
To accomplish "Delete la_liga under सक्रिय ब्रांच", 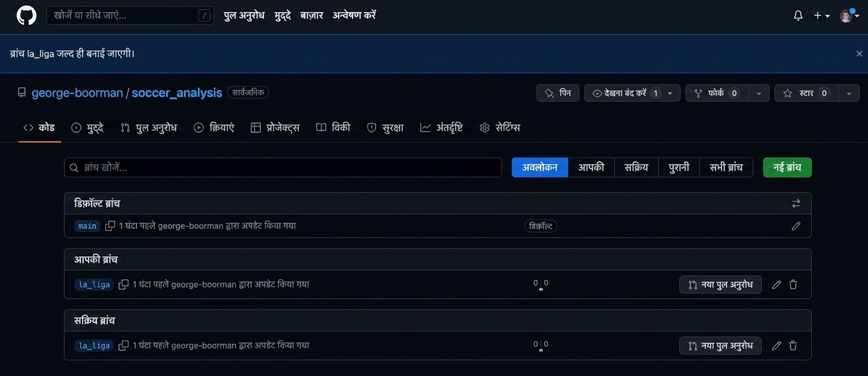I will coord(793,346).
